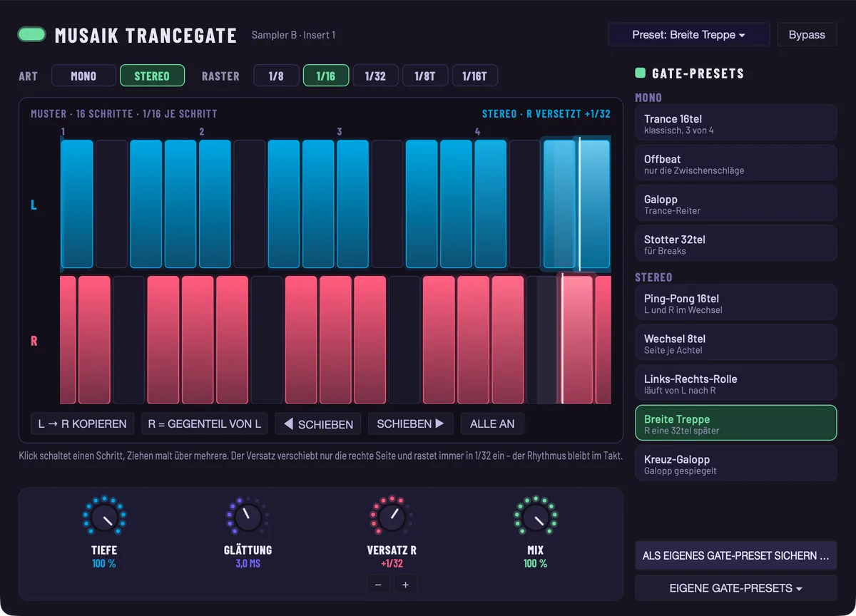
Task: Select the Galopp mono preset
Action: 735,204
